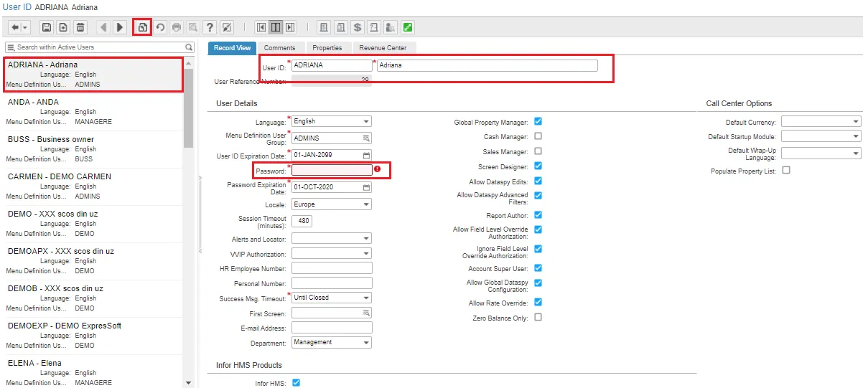Toggle the Account Super User checkbox

[x=538, y=268]
